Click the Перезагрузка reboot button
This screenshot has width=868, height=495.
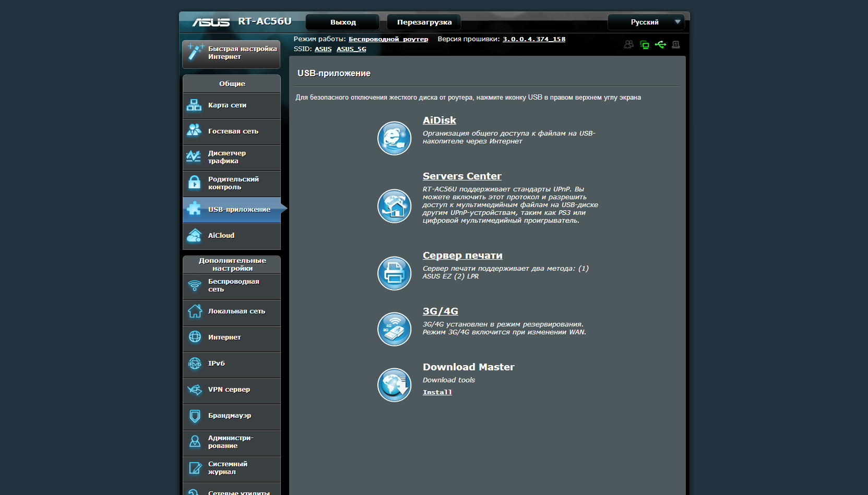tap(424, 22)
